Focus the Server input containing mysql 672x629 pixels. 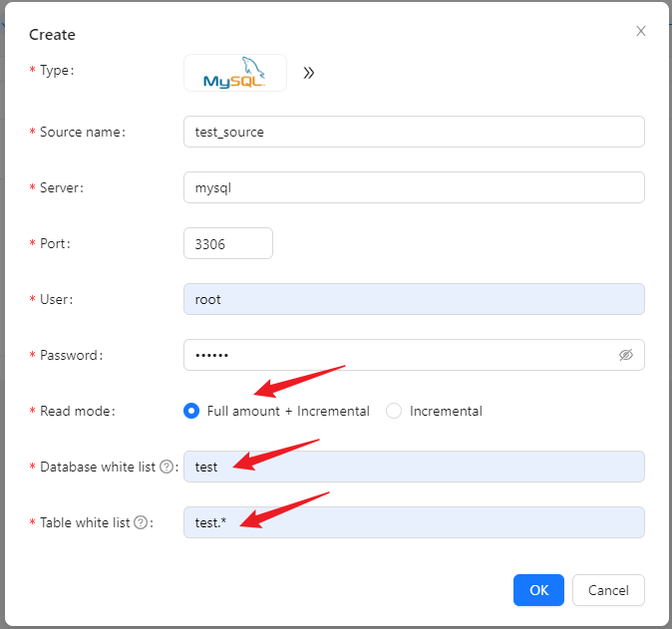click(x=414, y=187)
